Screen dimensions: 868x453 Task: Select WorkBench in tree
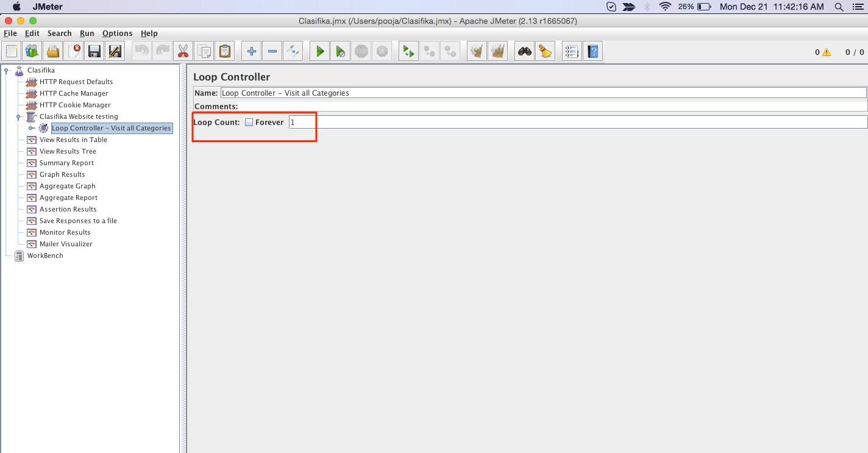pyautogui.click(x=45, y=255)
